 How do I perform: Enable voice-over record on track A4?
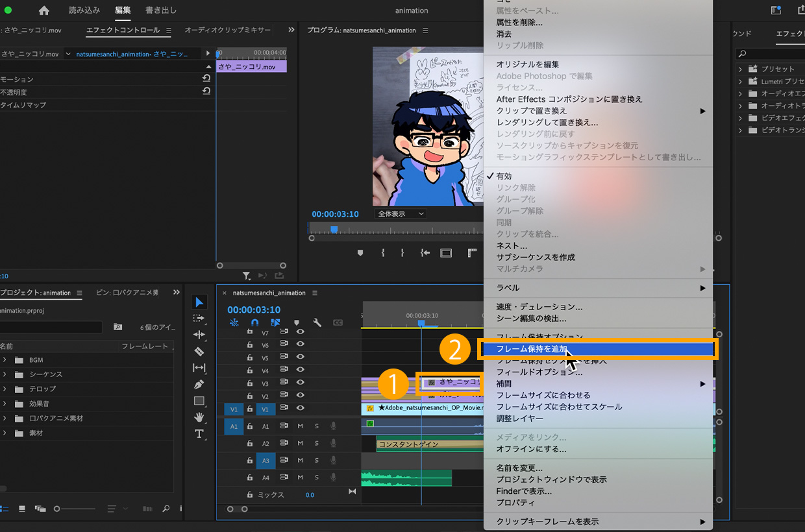pyautogui.click(x=334, y=478)
